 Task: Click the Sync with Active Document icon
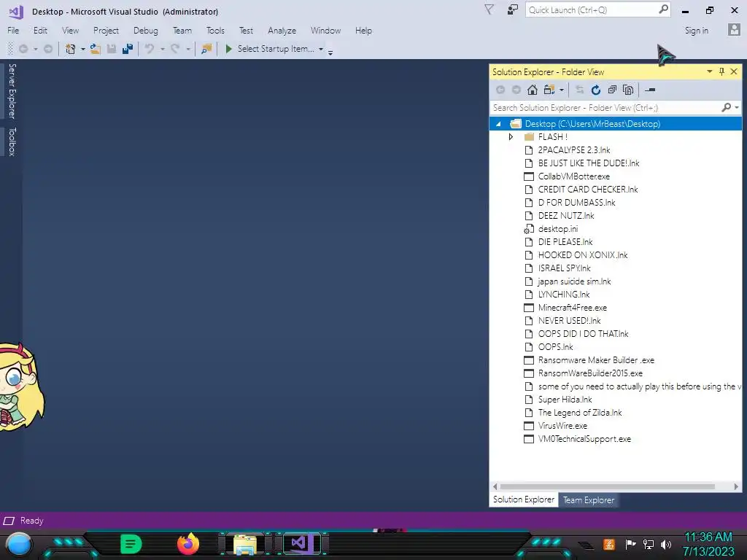(579, 90)
